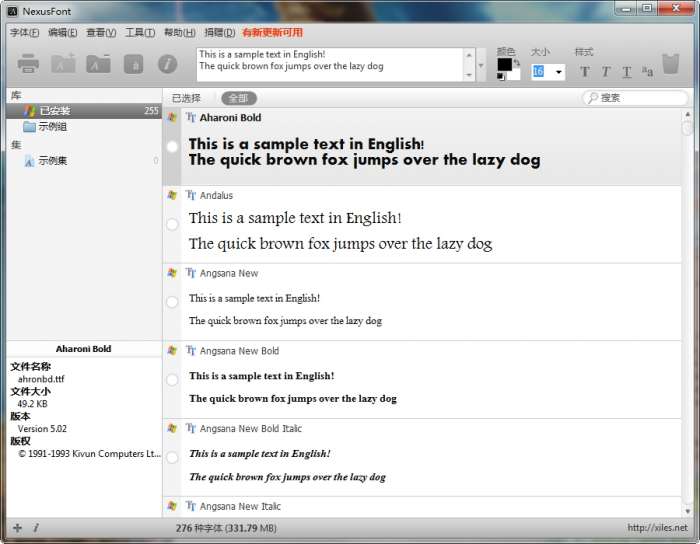
Task: Click the white background color swatch
Action: pyautogui.click(x=514, y=75)
